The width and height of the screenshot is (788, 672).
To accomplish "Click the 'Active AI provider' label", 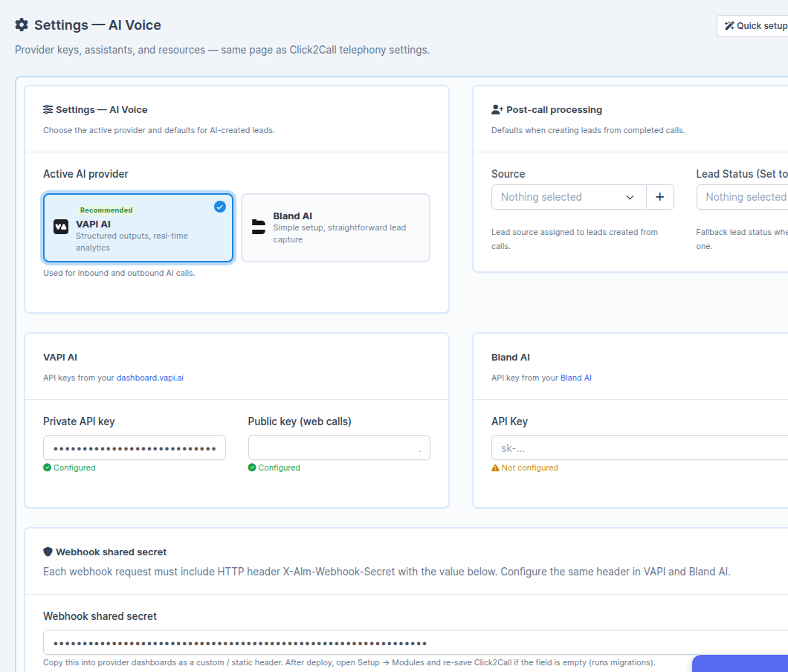I will [85, 174].
